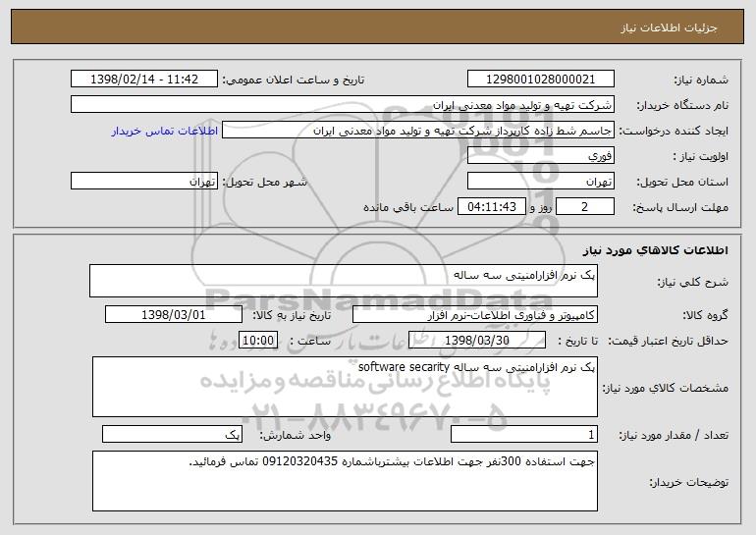Click the goods group field کامپیوتر و فناوری اطلاعات
756x535 pixels.
[x=475, y=315]
